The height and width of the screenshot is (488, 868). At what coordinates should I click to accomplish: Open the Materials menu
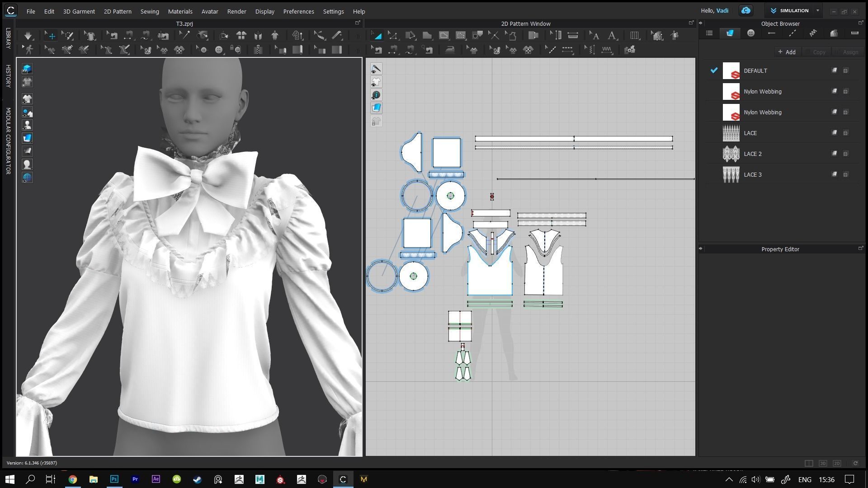point(180,11)
